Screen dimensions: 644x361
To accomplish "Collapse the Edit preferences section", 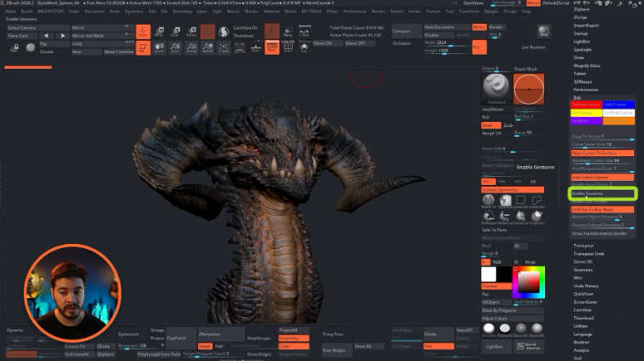I will (x=577, y=97).
